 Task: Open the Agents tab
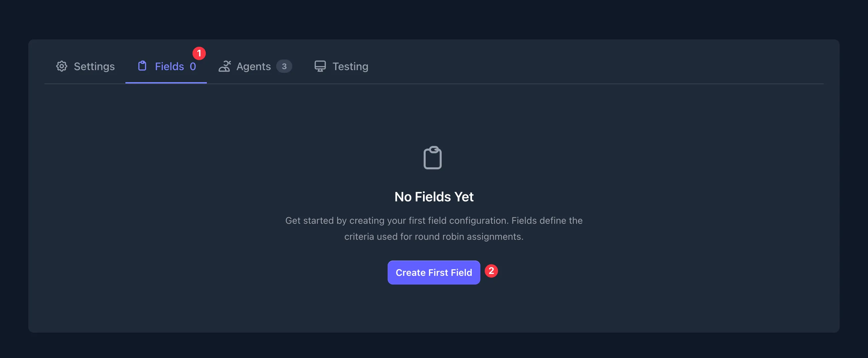(254, 66)
